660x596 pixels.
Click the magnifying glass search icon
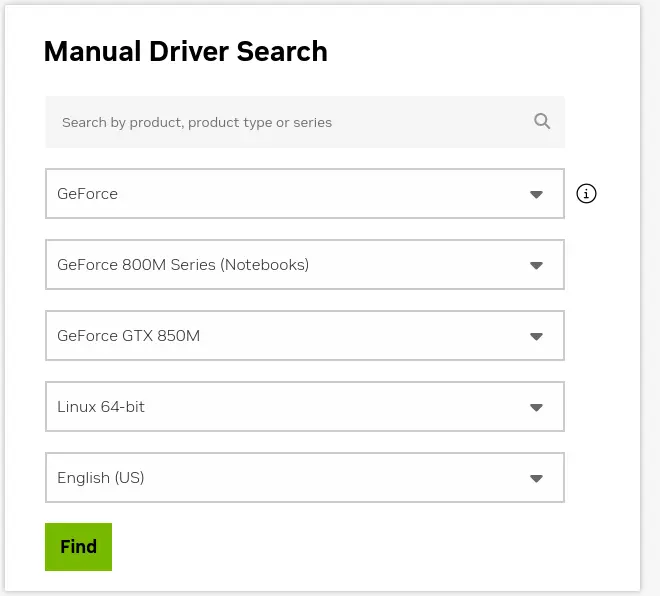click(542, 122)
